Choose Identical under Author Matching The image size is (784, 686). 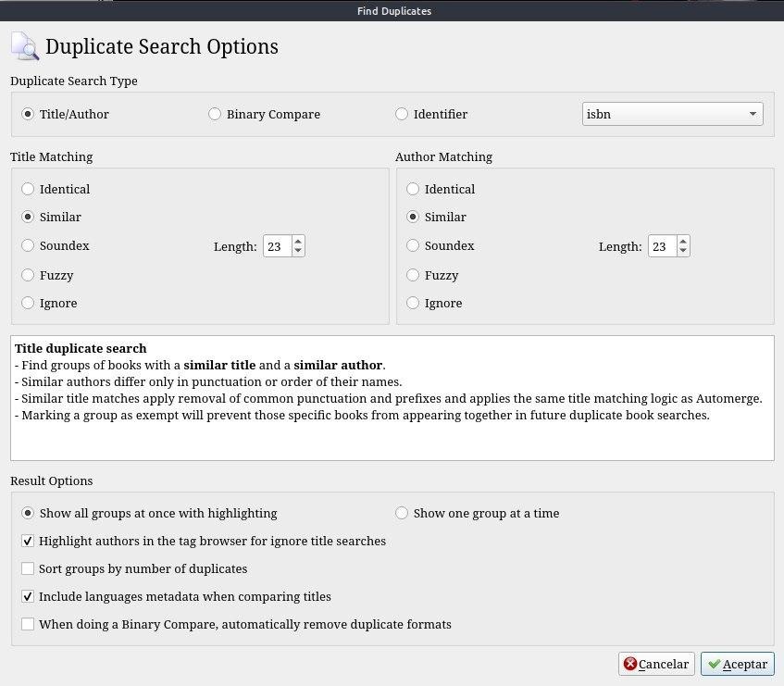pos(441,189)
